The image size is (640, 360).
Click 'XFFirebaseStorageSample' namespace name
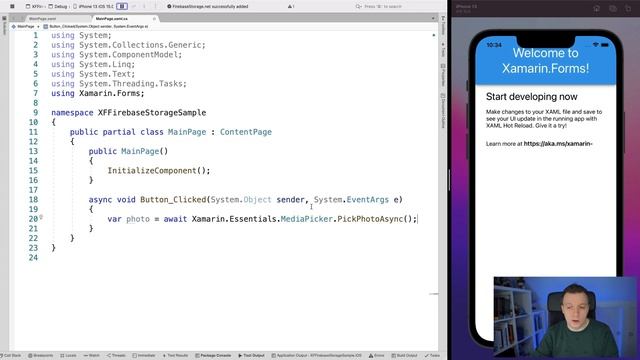(152, 113)
